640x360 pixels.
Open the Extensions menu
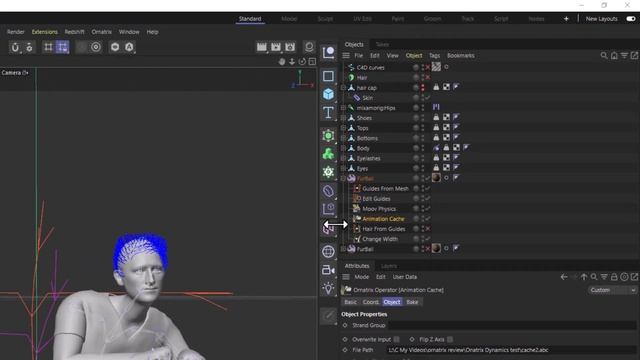[44, 32]
